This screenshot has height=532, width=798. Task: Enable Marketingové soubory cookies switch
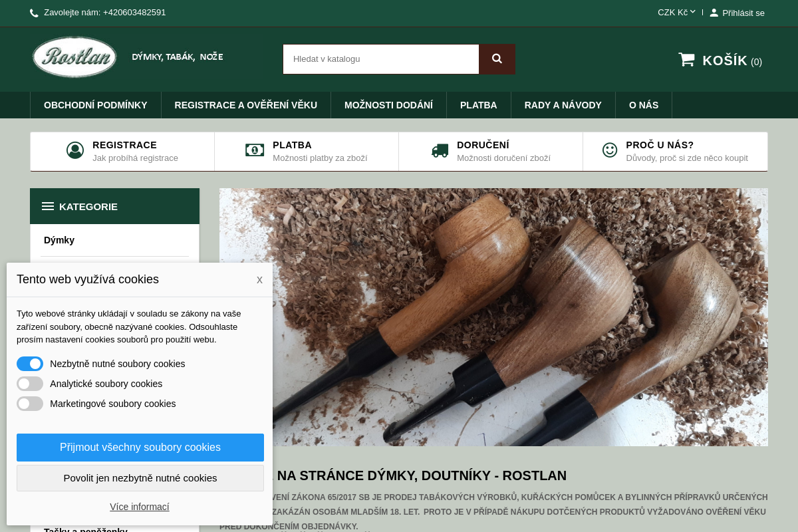30,404
